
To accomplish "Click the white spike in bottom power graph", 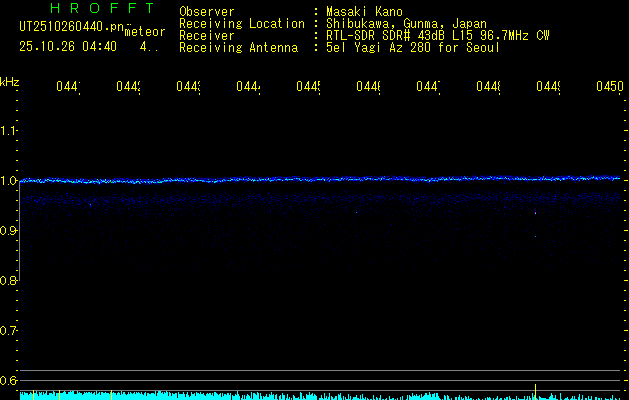I will tap(536, 389).
